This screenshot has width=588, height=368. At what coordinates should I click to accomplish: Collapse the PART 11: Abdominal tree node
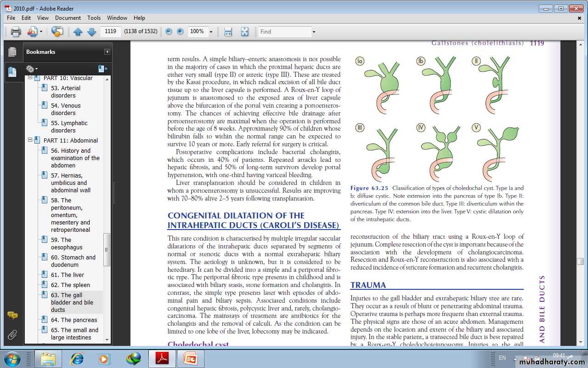pos(30,140)
